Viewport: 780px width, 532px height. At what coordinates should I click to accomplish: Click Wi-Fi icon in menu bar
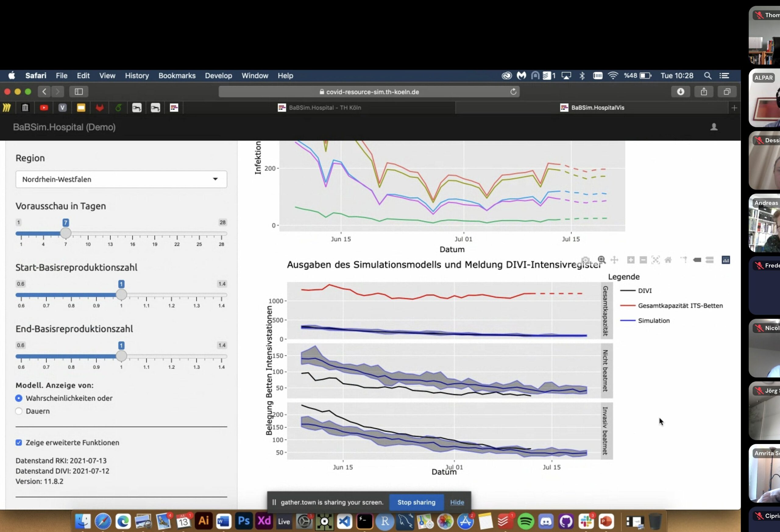click(613, 76)
